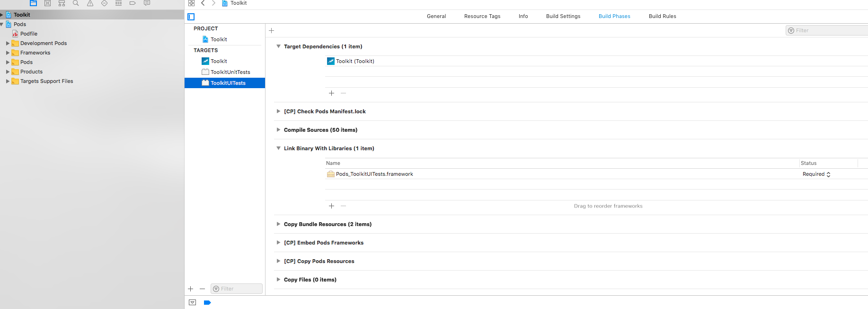The width and height of the screenshot is (868, 309).
Task: Collapse Link Binary With Libraries phase
Action: click(x=278, y=148)
